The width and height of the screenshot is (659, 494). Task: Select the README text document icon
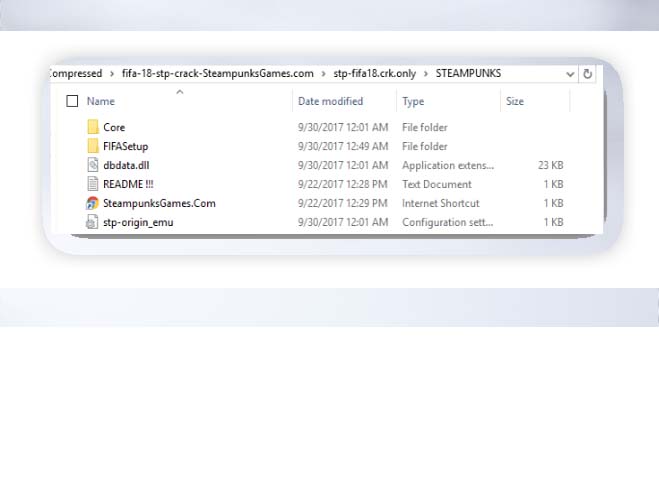pyautogui.click(x=92, y=184)
